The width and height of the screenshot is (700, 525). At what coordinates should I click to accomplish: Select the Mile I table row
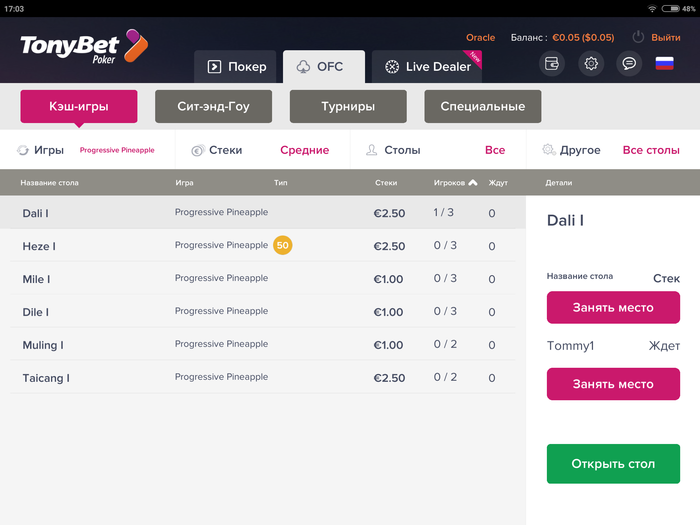262,279
